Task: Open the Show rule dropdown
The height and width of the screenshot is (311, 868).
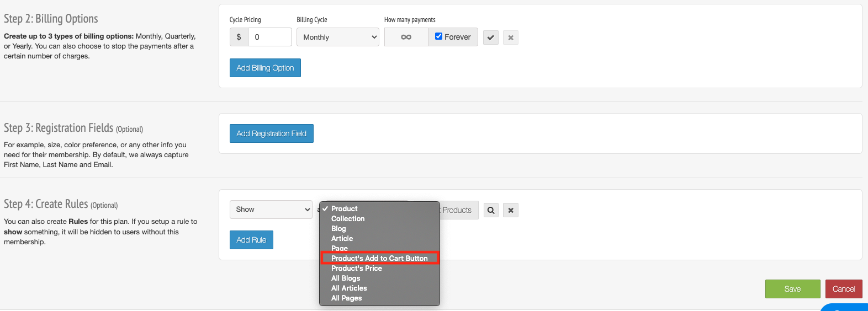Action: [x=271, y=210]
